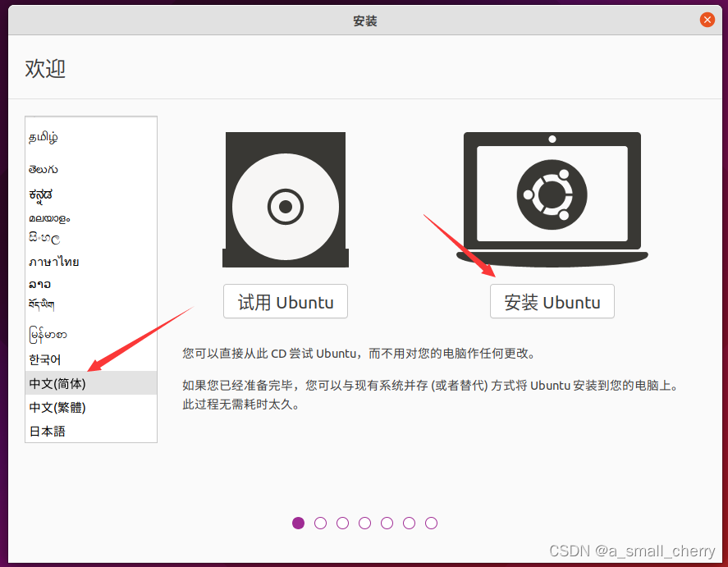Select ಕನ್ನಡ in the language list
Screen dimensions: 728x567
[x=91, y=194]
